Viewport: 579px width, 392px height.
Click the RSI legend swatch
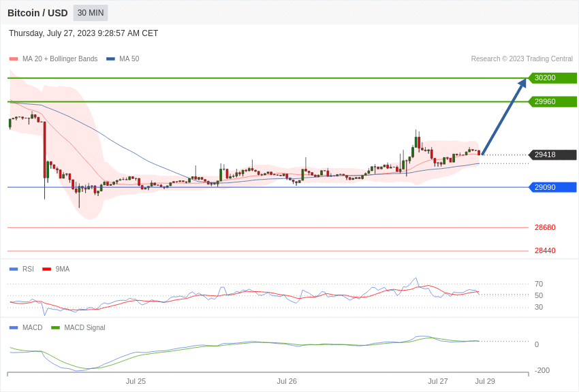pos(14,269)
